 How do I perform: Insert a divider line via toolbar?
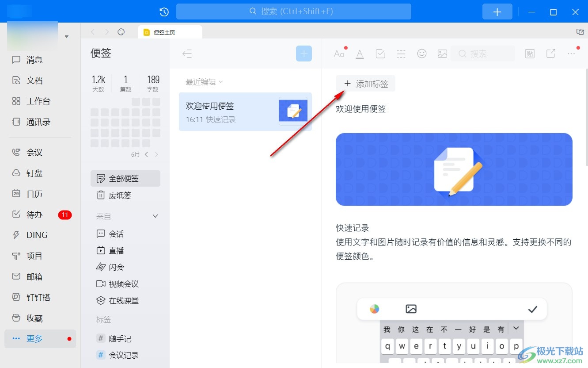(401, 54)
